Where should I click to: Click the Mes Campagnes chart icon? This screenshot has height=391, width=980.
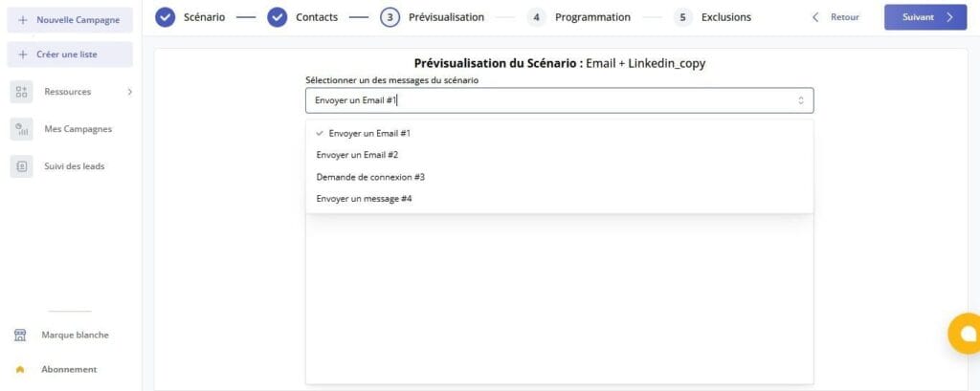click(22, 129)
